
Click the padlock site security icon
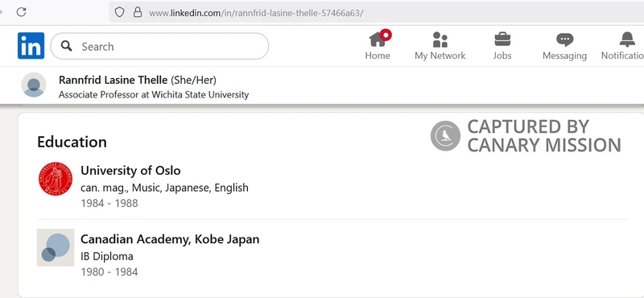pos(138,12)
